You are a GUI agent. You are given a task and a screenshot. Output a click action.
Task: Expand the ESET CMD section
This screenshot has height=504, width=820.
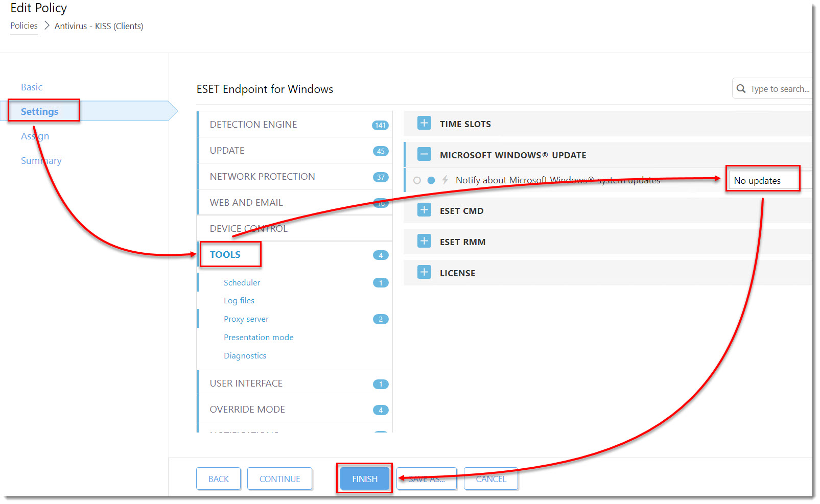coord(424,210)
